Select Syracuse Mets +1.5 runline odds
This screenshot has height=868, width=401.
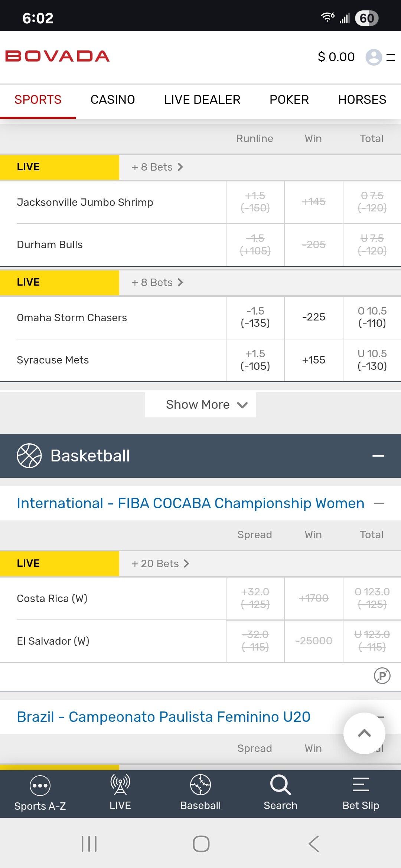click(255, 360)
